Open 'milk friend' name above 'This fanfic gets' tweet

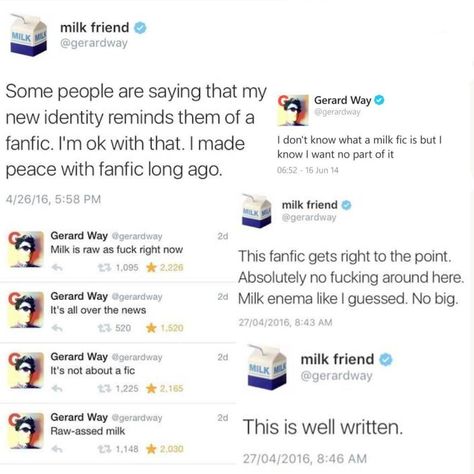tap(310, 205)
